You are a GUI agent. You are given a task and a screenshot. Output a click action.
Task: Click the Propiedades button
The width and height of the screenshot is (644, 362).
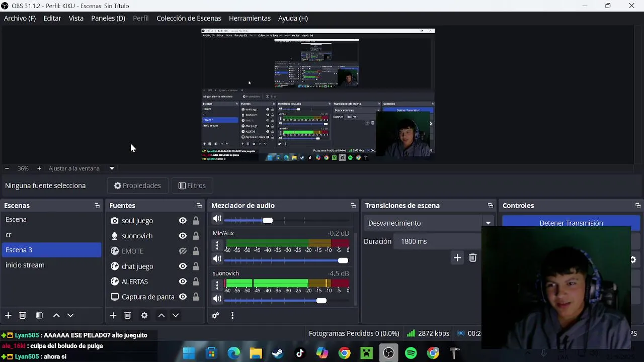click(x=137, y=186)
